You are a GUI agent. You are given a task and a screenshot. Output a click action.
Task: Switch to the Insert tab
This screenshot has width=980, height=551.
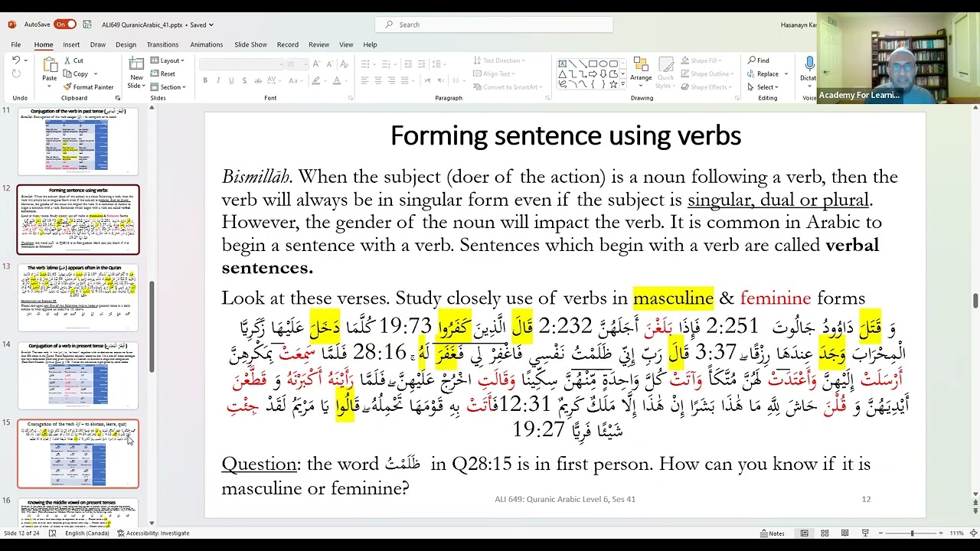[x=71, y=44]
